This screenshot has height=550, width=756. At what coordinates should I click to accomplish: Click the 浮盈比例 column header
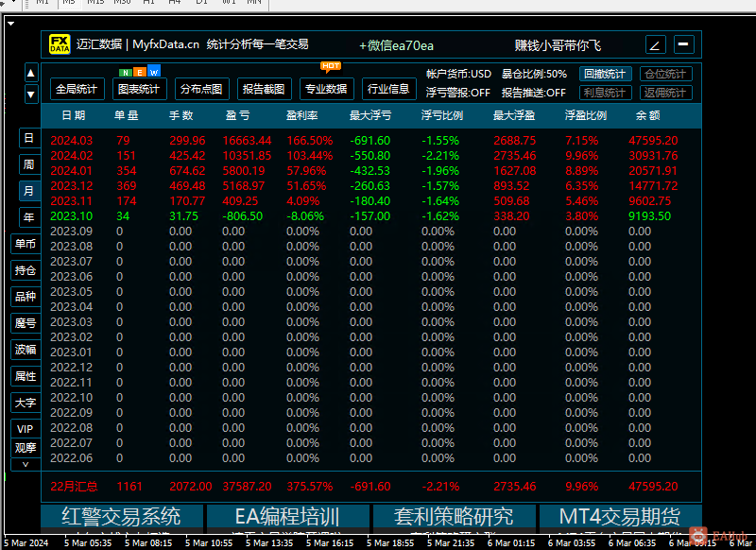[586, 115]
